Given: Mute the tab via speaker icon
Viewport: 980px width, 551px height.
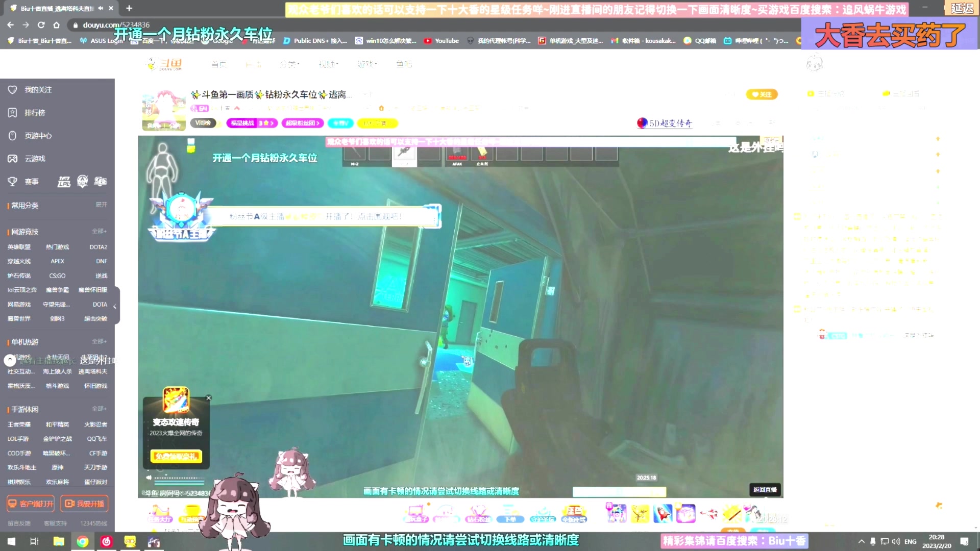Looking at the screenshot, I should pyautogui.click(x=101, y=8).
